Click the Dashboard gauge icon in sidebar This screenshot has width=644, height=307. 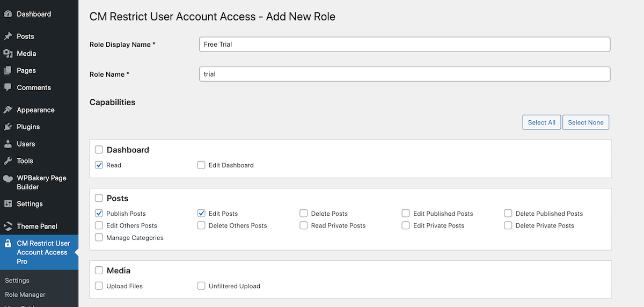point(8,14)
